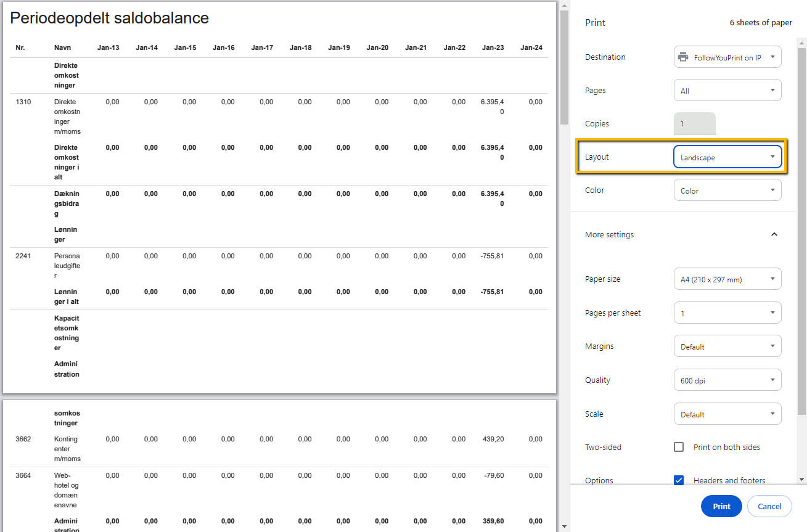Viewport: 807px width, 532px height.
Task: Open the Pages dropdown set to All
Action: pos(727,91)
